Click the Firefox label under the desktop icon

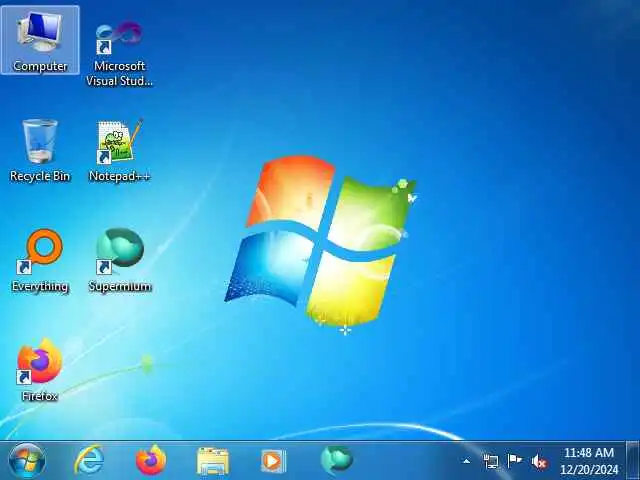tap(40, 396)
